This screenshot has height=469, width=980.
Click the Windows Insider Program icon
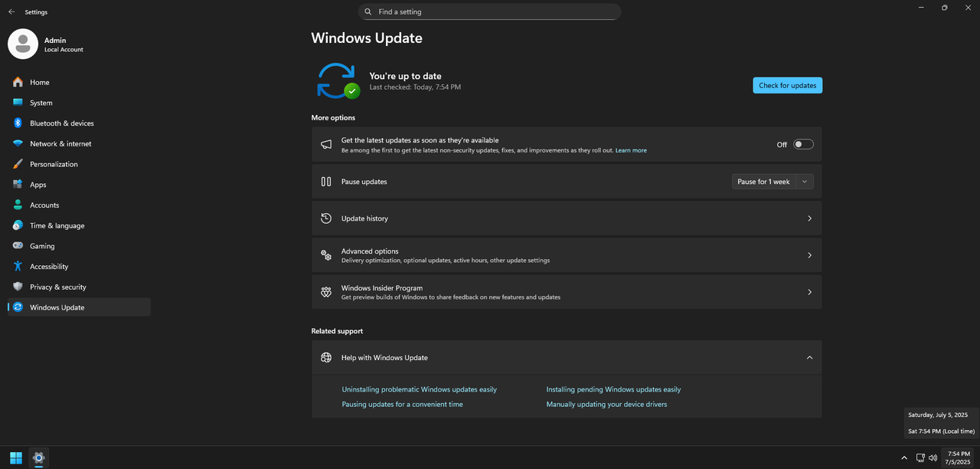pos(326,292)
